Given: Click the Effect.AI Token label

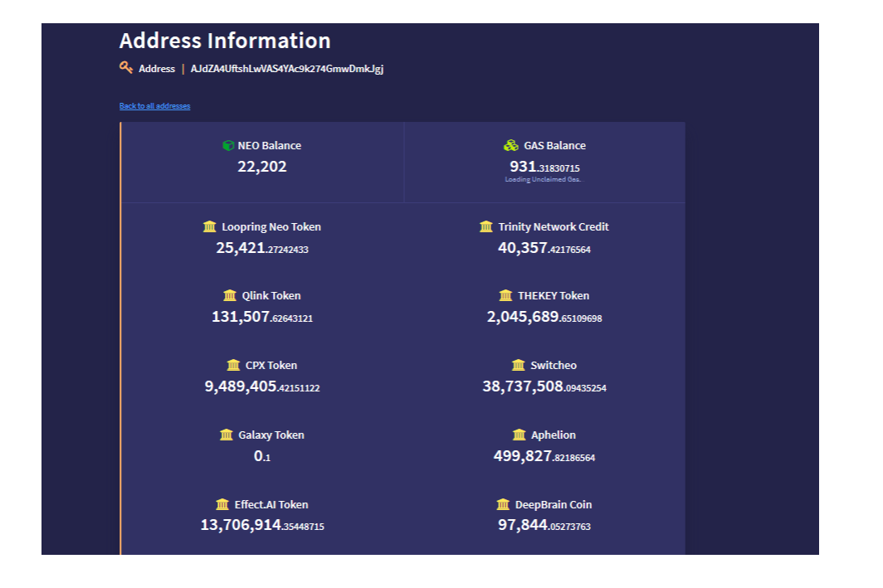Looking at the screenshot, I should [x=271, y=504].
